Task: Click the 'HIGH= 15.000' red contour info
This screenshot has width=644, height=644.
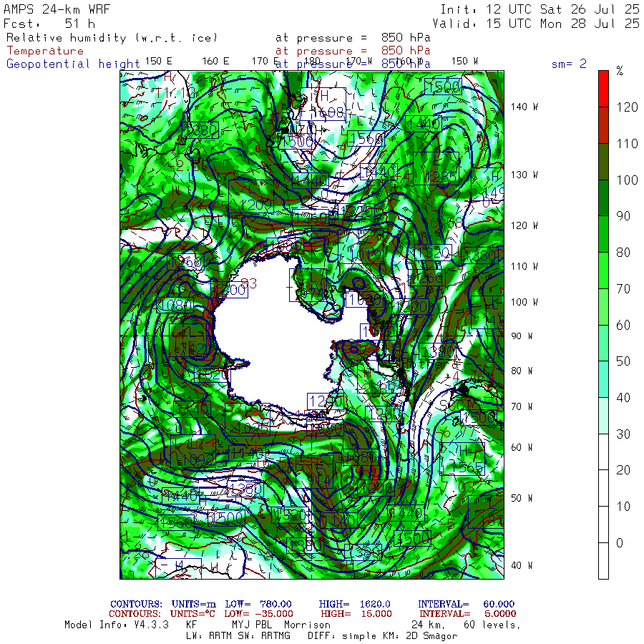Action: click(356, 614)
